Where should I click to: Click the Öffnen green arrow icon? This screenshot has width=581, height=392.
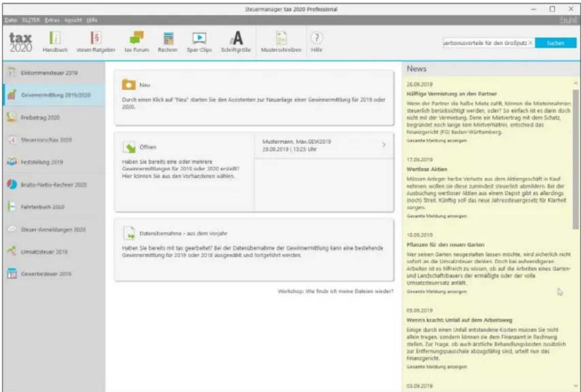(129, 148)
